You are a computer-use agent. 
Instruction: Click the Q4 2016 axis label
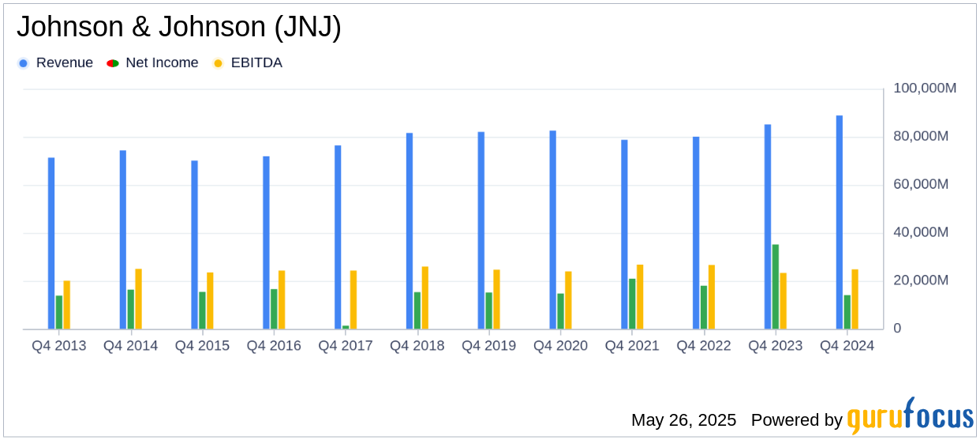point(274,346)
